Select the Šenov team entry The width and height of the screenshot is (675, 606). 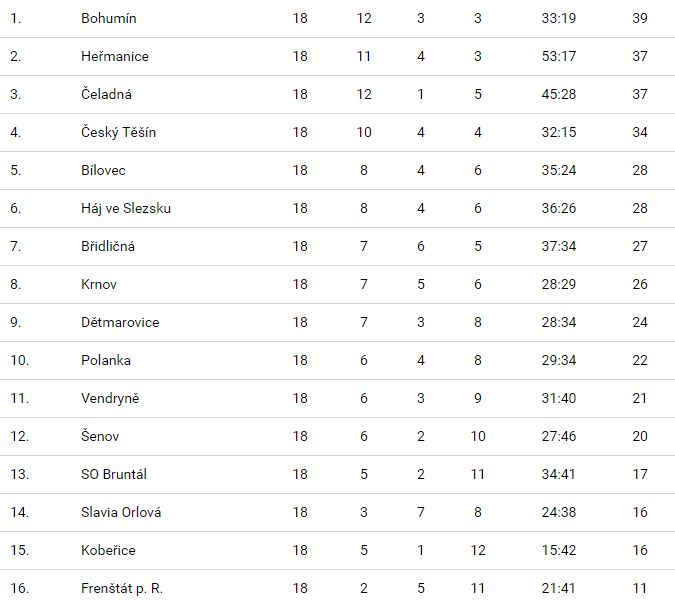click(101, 436)
